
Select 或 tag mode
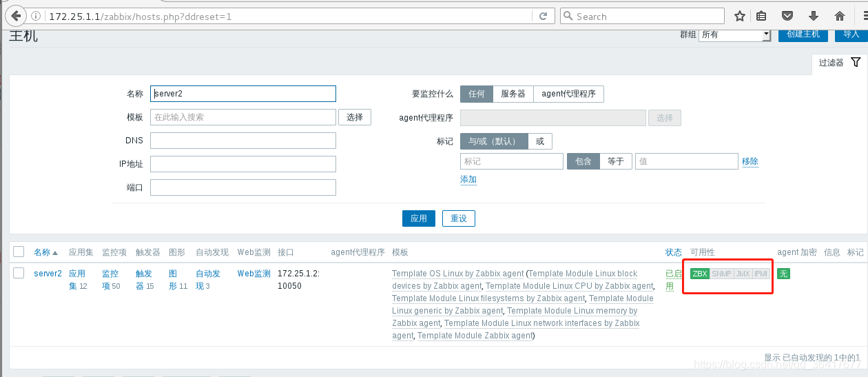coord(540,141)
